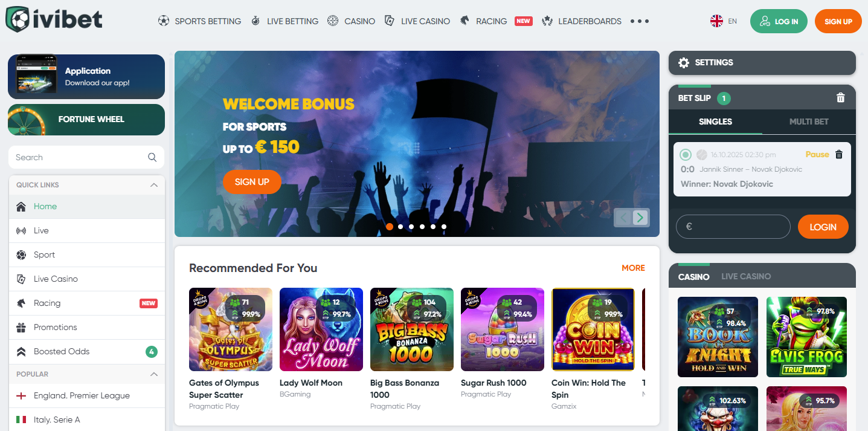The width and height of the screenshot is (868, 431).
Task: Collapse the Quick Links section
Action: [x=154, y=185]
